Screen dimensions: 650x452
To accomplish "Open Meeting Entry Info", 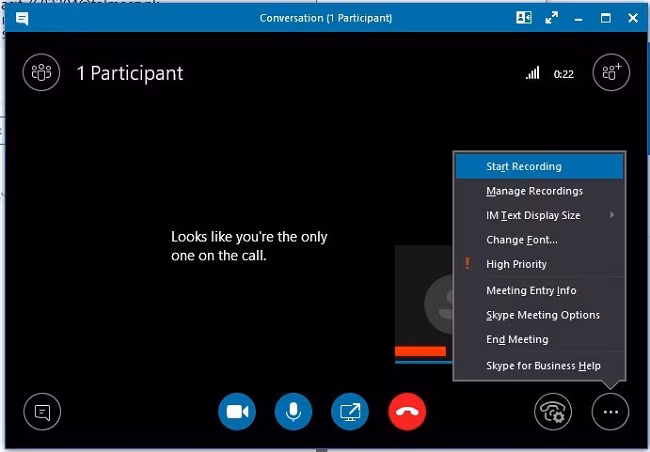I will [x=539, y=290].
